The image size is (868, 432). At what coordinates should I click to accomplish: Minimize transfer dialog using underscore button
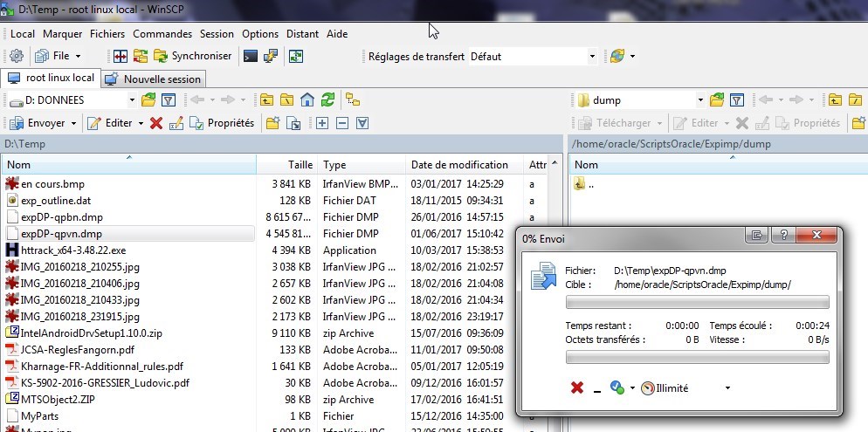(x=597, y=389)
